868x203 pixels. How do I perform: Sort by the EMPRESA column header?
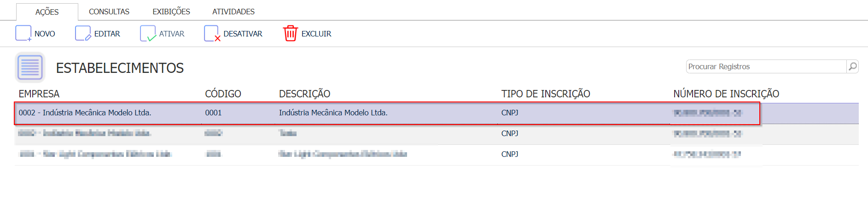pos(39,94)
